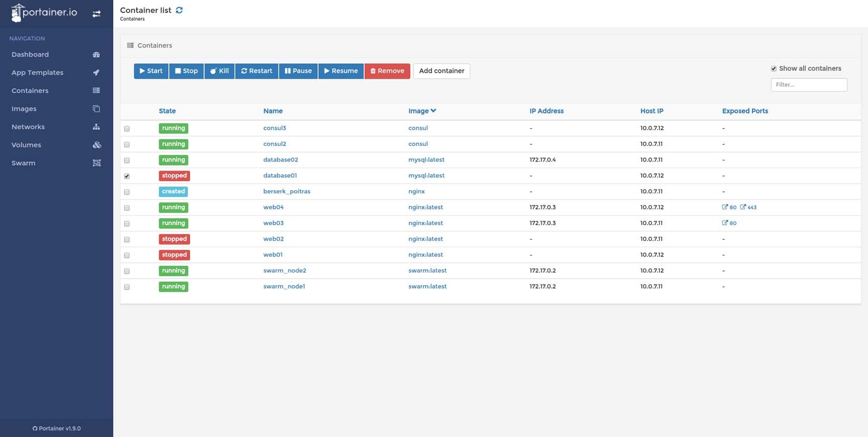
Task: Sort by Image column with arrow
Action: pyautogui.click(x=422, y=111)
